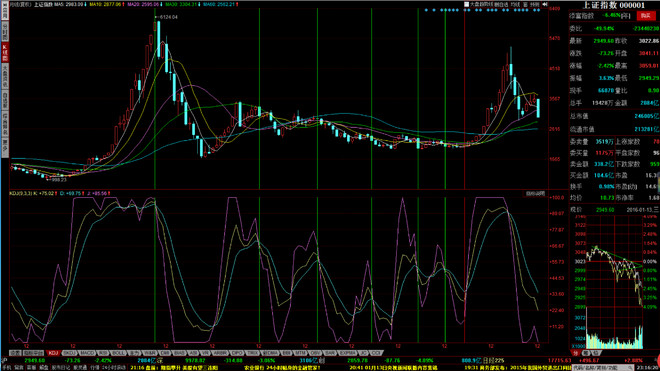Select the ARBR indicator tab
Image resolution: width=660 pixels, height=371 pixels.
click(220, 353)
